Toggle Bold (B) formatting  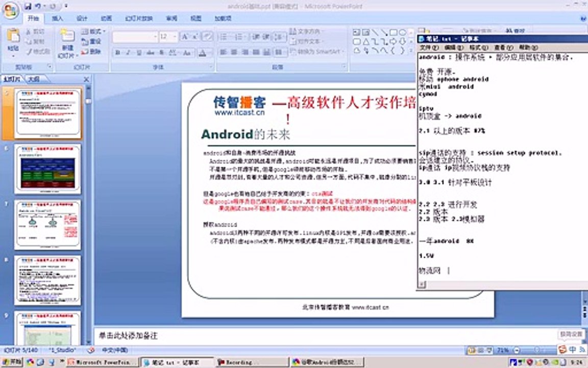(118, 53)
